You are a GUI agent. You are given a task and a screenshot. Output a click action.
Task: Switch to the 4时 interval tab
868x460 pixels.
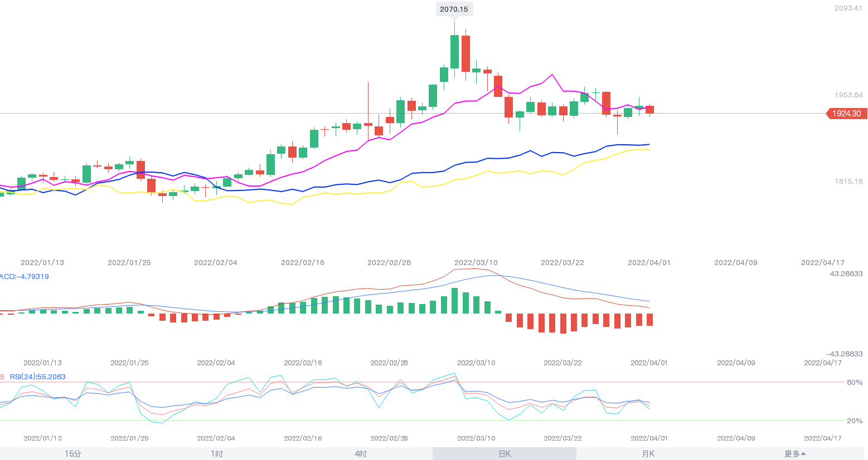pos(361,453)
